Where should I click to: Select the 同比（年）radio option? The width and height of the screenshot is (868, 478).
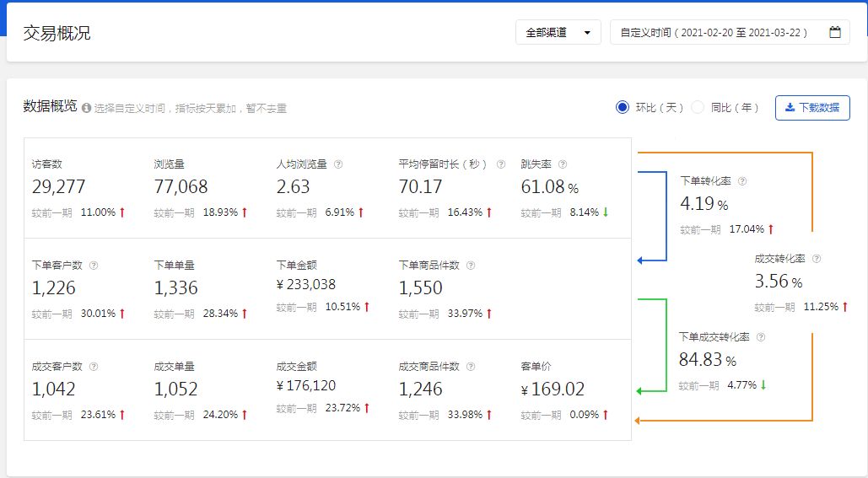point(698,107)
